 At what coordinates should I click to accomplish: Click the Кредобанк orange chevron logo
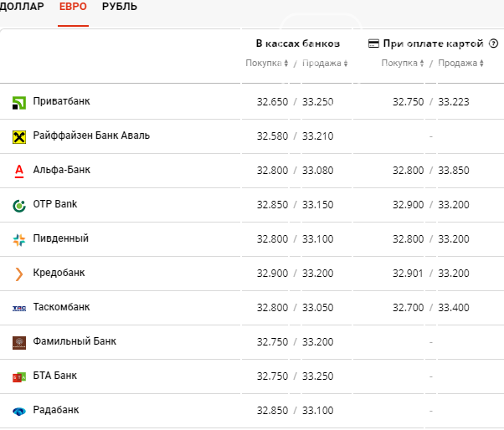coord(19,274)
